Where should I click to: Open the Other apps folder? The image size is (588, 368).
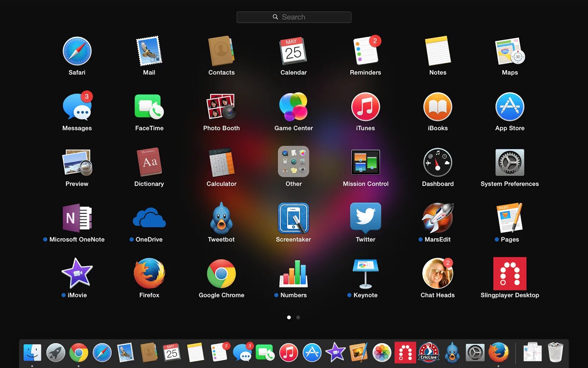pyautogui.click(x=293, y=162)
